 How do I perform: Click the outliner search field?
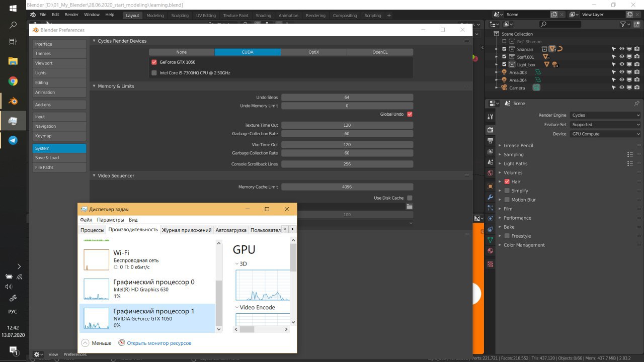(x=560, y=24)
